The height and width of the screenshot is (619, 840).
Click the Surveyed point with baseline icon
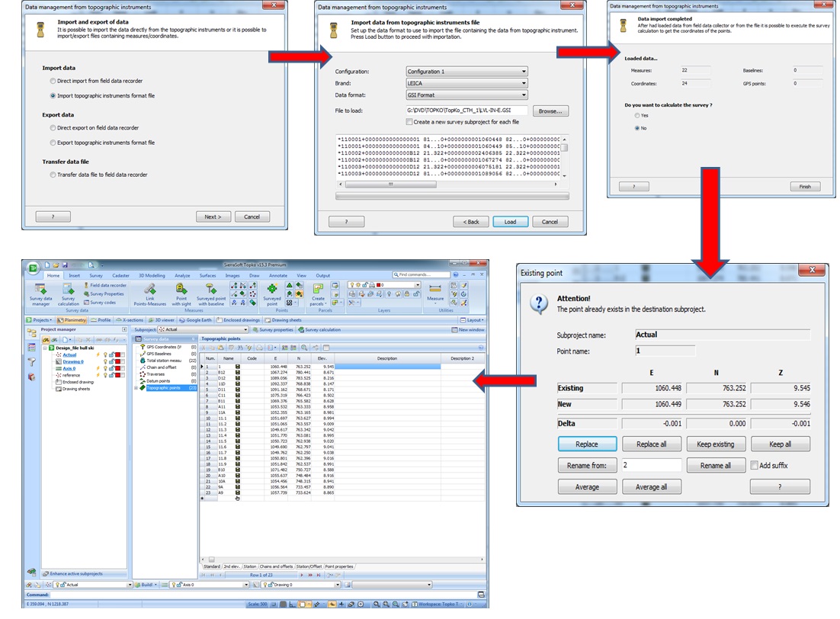pos(210,293)
